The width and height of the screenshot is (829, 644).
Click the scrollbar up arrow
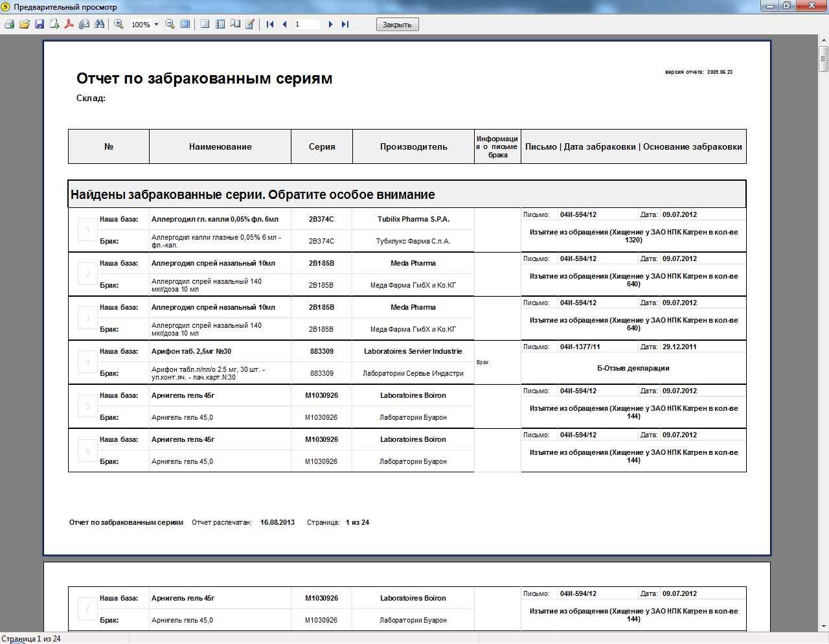point(824,40)
